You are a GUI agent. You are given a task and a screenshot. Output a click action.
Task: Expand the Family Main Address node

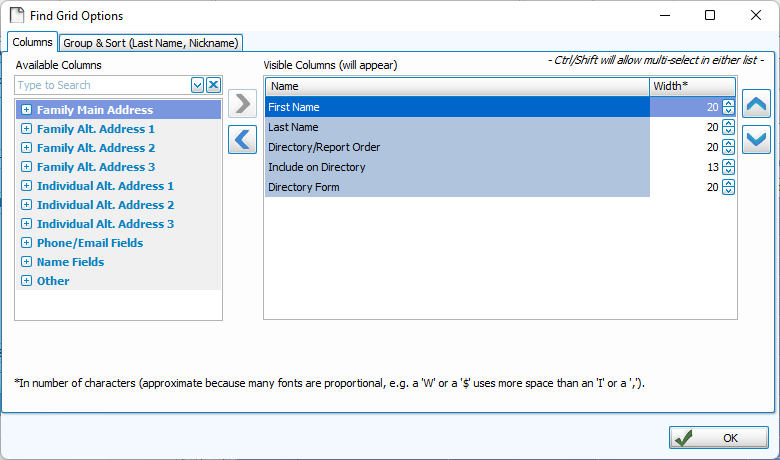click(26, 110)
